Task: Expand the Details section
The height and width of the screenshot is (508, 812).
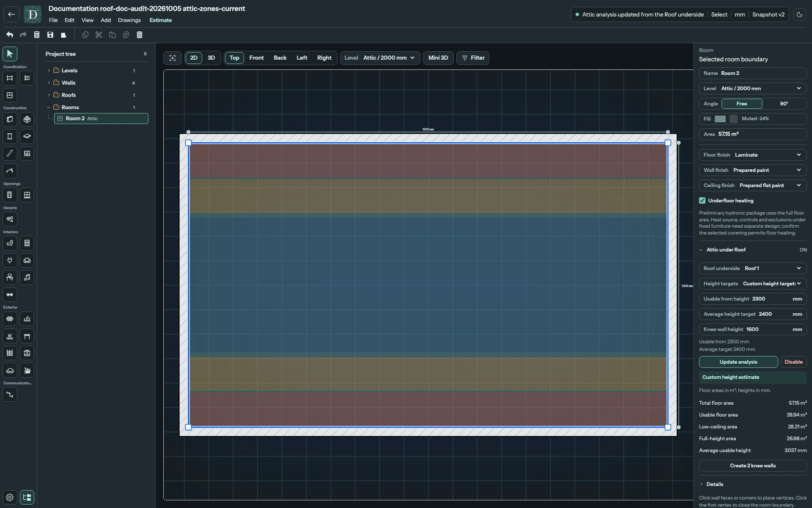Action: point(711,484)
